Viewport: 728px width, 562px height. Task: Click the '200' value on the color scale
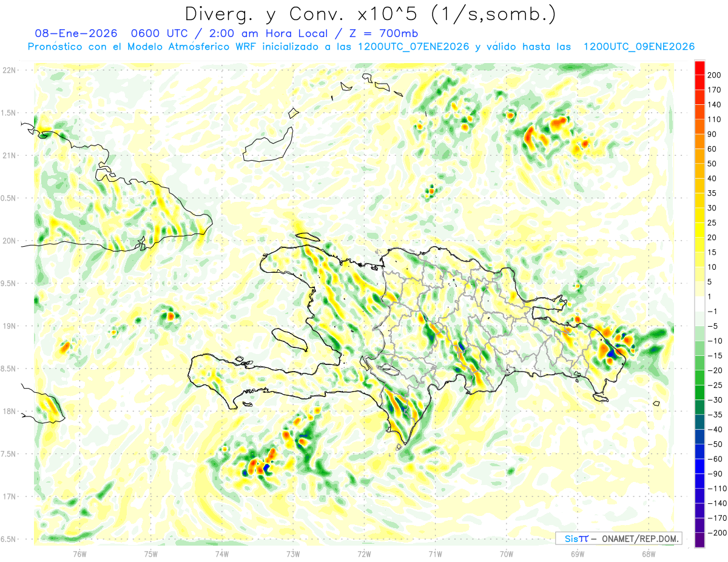tap(715, 75)
